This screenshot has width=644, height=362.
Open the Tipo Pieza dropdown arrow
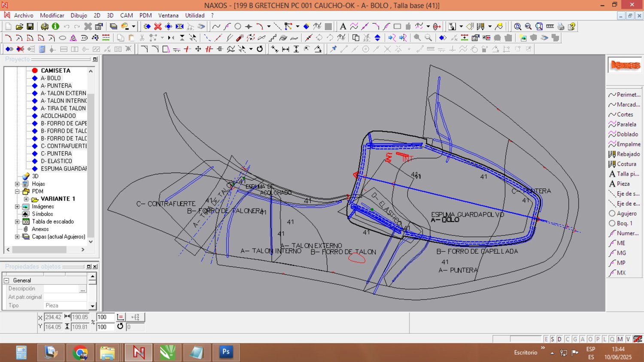point(92,306)
